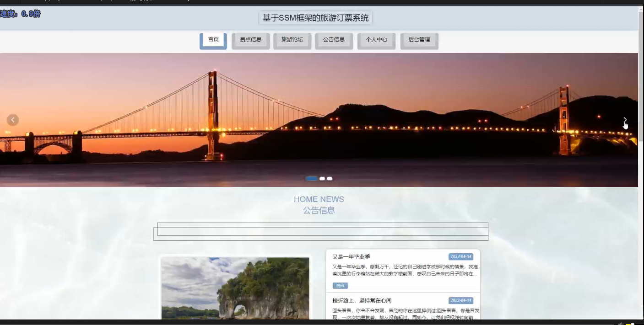This screenshot has width=644, height=325.
Task: Open the 又是一年毕业季 news title
Action: click(x=352, y=257)
